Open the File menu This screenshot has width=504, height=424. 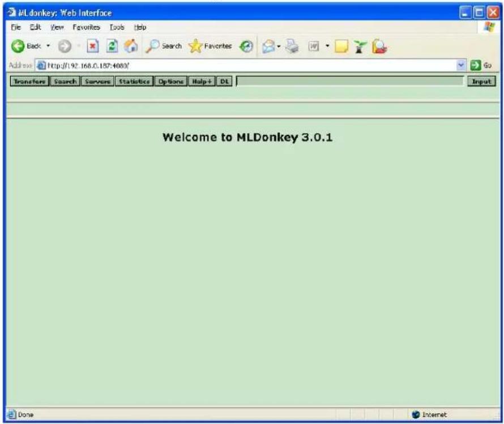click(16, 27)
